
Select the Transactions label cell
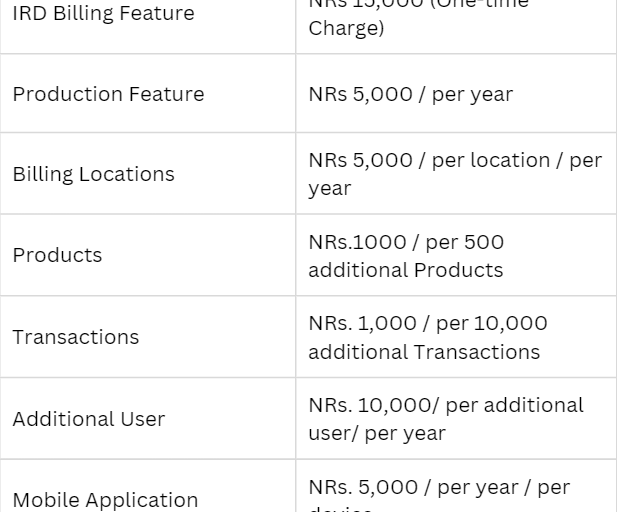click(x=76, y=337)
